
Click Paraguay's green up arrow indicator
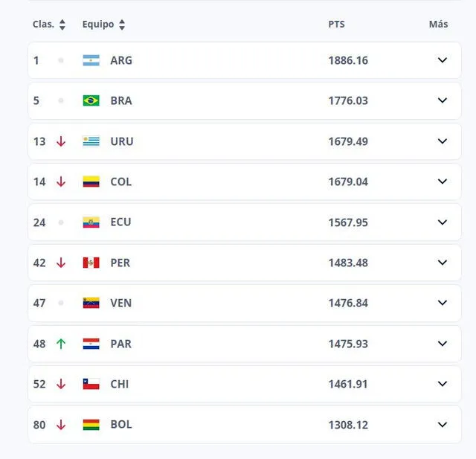point(61,344)
